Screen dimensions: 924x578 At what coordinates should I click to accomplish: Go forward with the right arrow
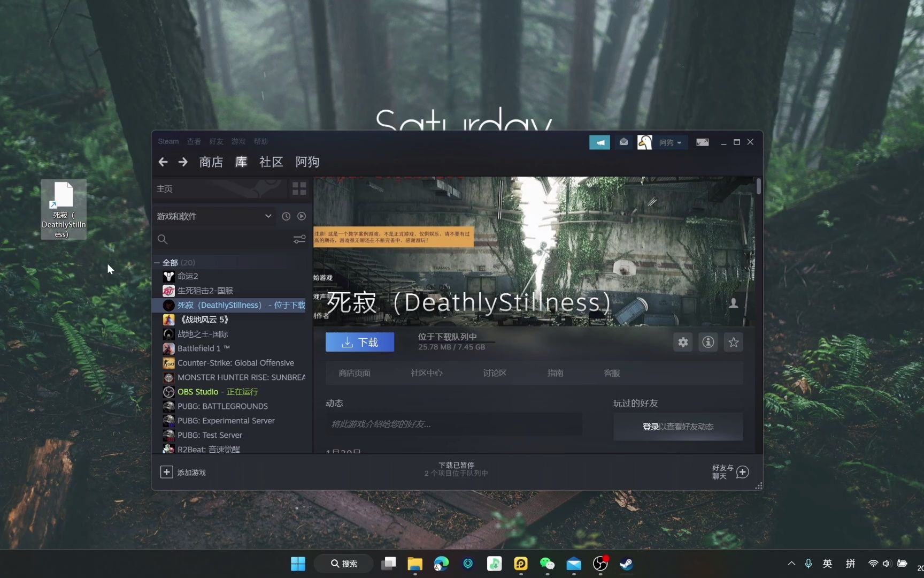click(x=183, y=162)
